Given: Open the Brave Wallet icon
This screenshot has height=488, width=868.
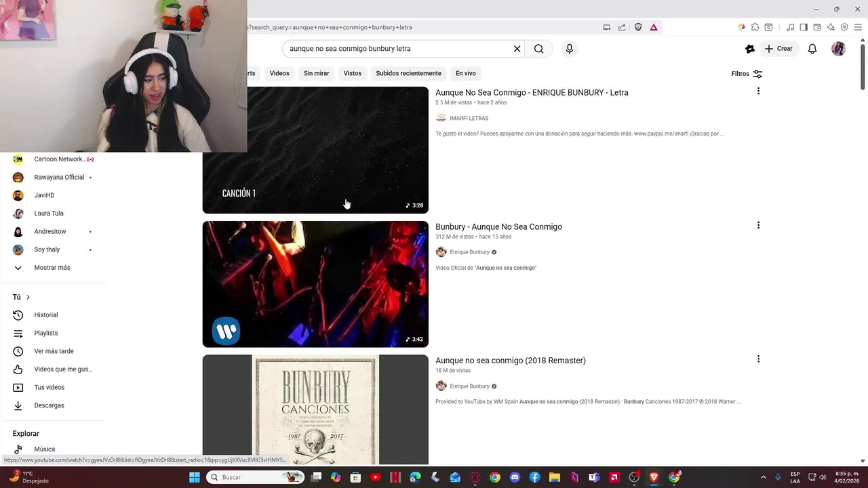Looking at the screenshot, I should click(x=817, y=27).
